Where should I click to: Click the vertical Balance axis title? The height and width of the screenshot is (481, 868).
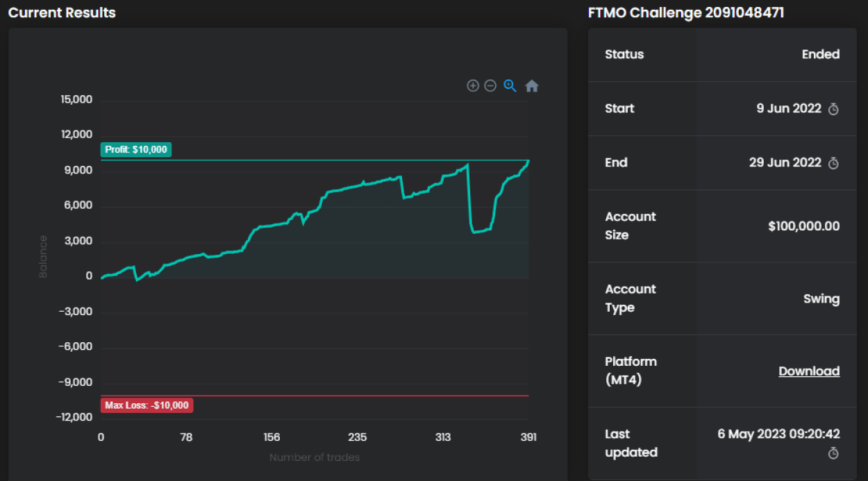coord(43,257)
